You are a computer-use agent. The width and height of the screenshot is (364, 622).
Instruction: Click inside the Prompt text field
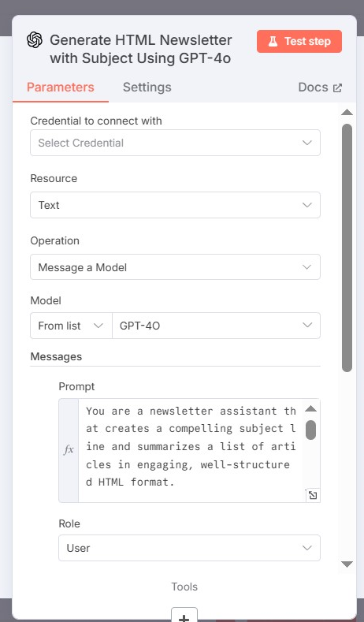coord(191,450)
